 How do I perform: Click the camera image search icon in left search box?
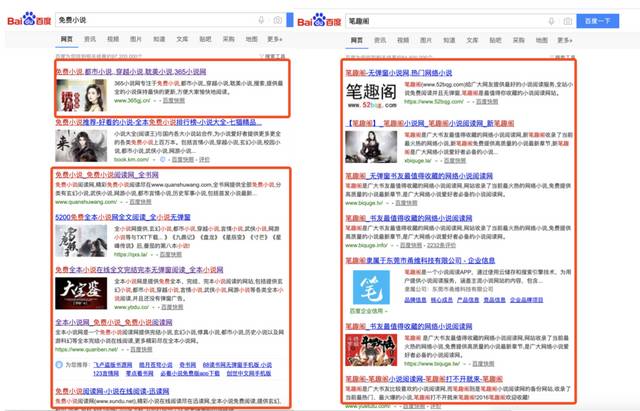click(x=278, y=20)
